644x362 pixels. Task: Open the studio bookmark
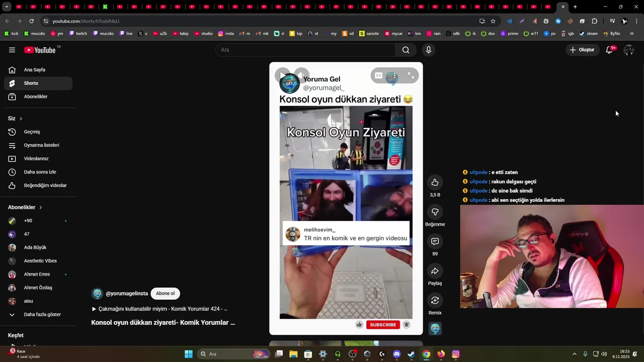(x=203, y=34)
